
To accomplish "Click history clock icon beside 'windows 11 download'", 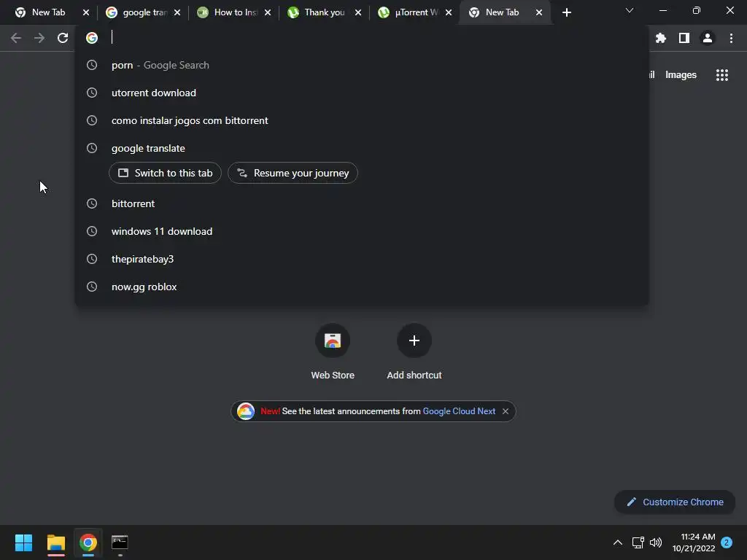I will pyautogui.click(x=92, y=231).
